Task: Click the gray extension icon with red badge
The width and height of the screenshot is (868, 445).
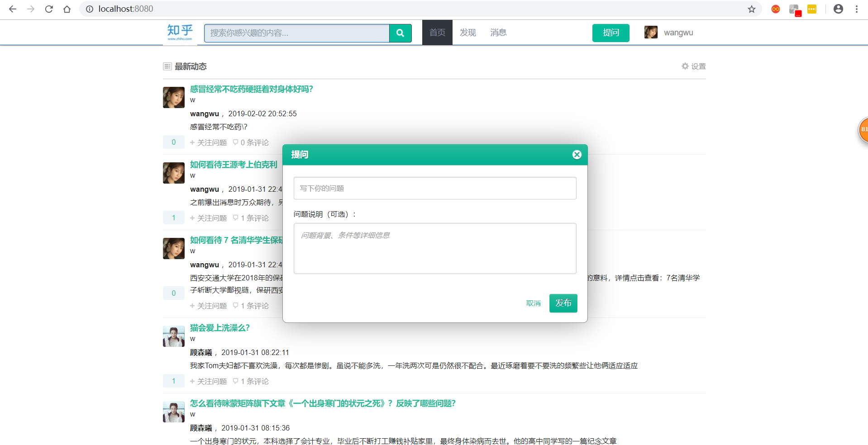Action: pyautogui.click(x=795, y=10)
